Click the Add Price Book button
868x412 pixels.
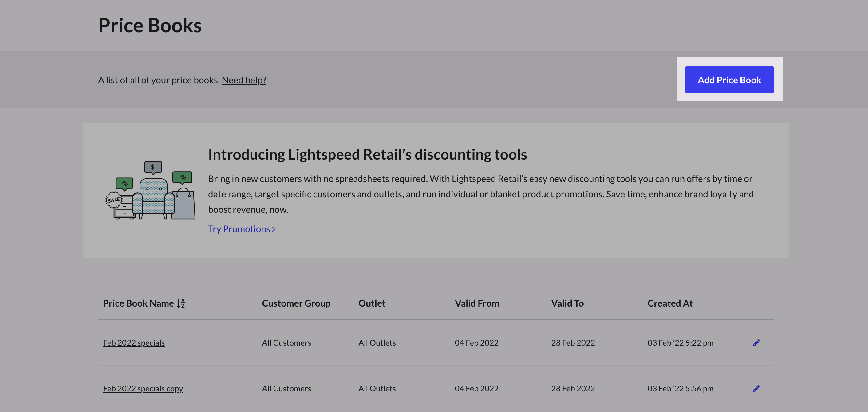[x=729, y=80]
